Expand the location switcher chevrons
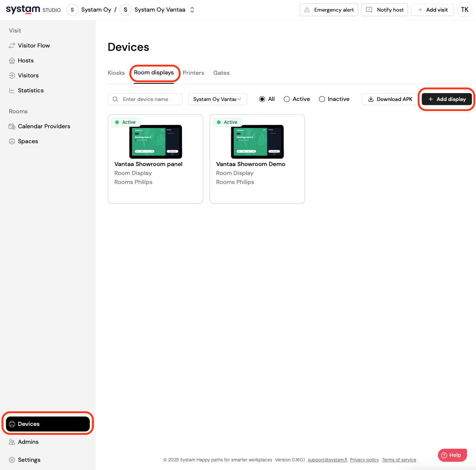 pyautogui.click(x=192, y=10)
